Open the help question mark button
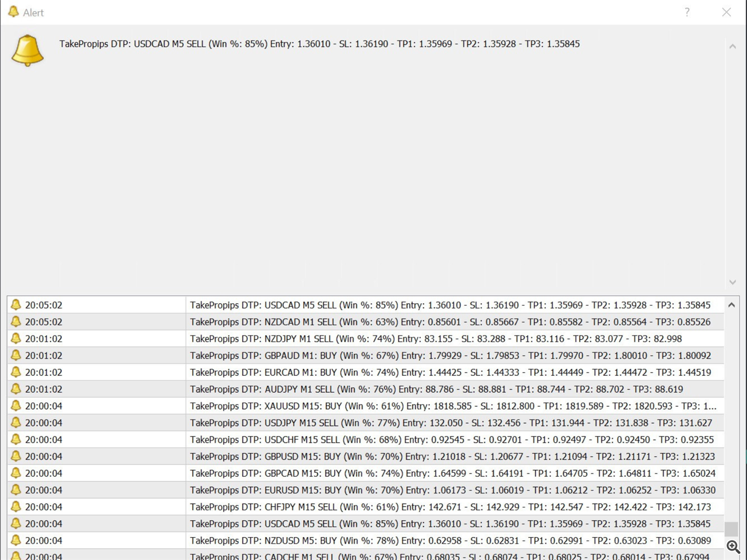Viewport: 747px width, 560px height. [x=687, y=12]
